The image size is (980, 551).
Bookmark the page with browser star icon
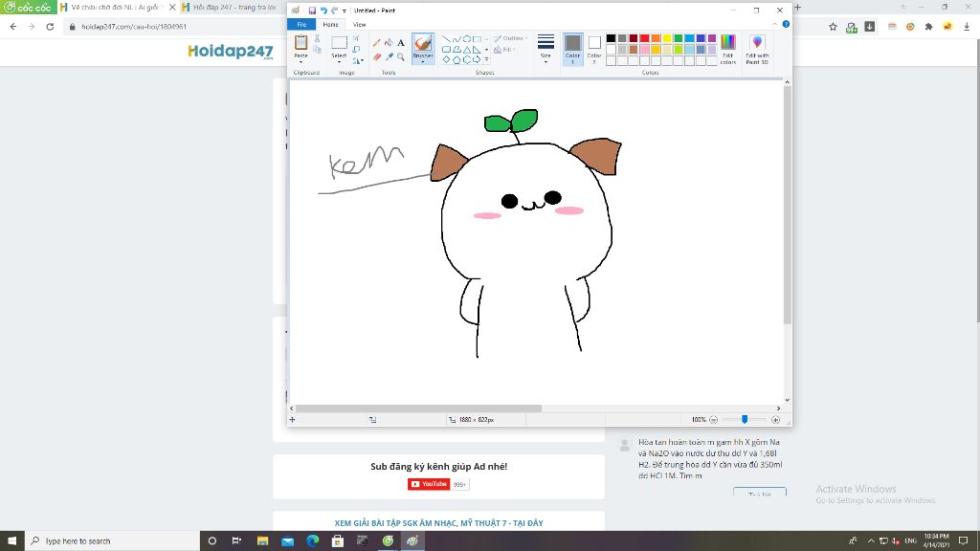point(833,27)
